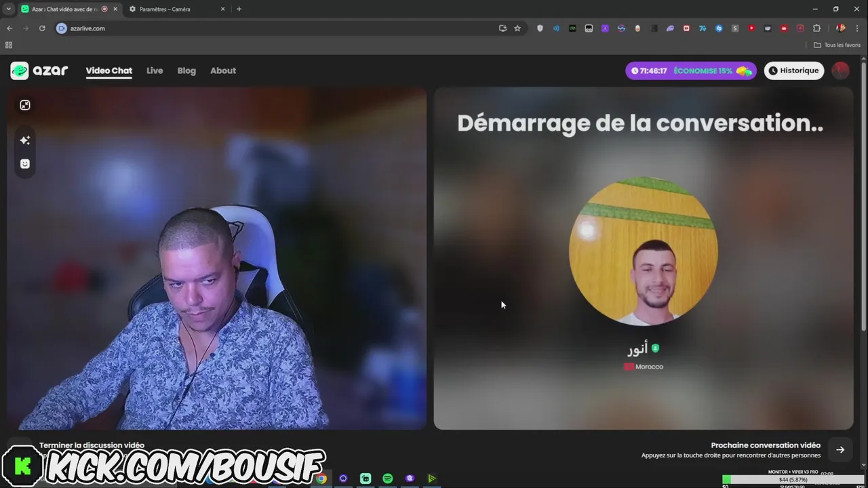The width and height of the screenshot is (868, 488).
Task: Click the Prochaine conversation vidéo label
Action: (766, 445)
